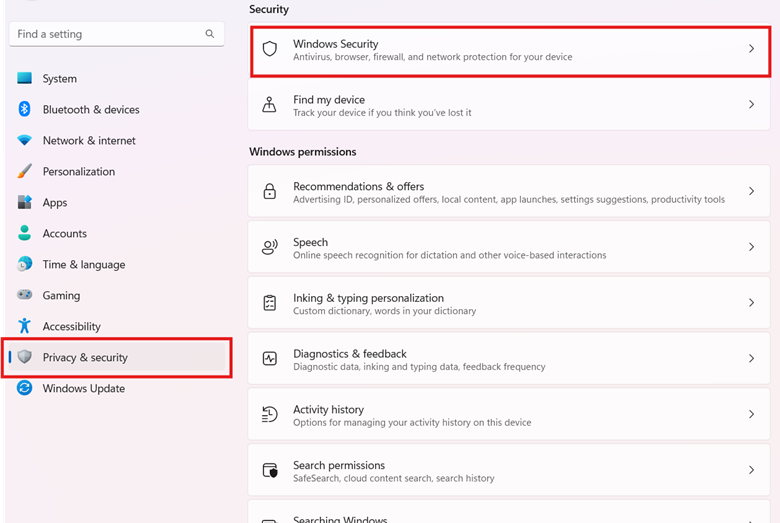
Task: Click the Bluetooth icon in sidebar
Action: coord(24,109)
